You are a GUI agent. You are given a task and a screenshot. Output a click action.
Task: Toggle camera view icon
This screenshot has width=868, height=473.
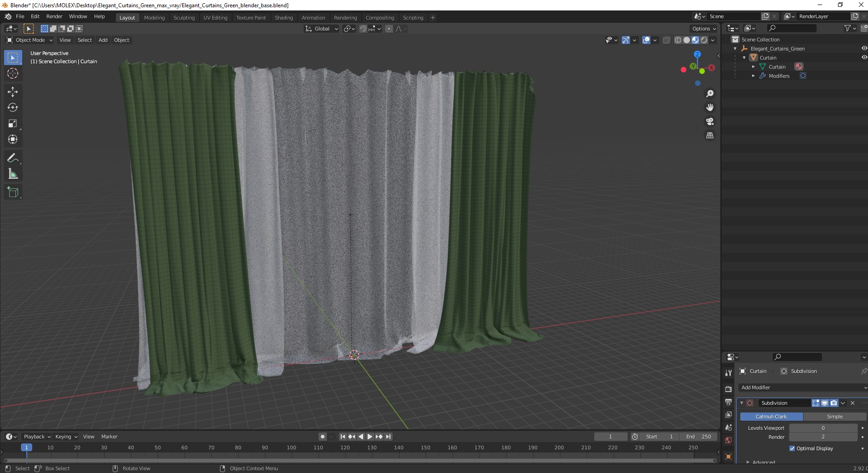point(710,121)
